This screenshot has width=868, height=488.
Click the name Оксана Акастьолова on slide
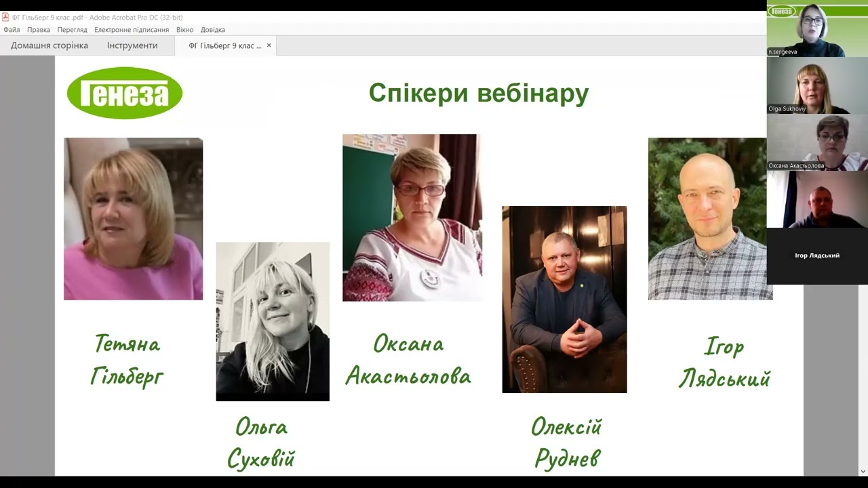[x=408, y=359]
